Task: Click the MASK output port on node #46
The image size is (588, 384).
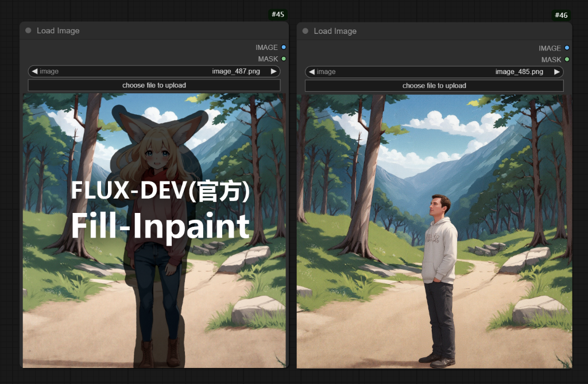Action: coord(567,59)
